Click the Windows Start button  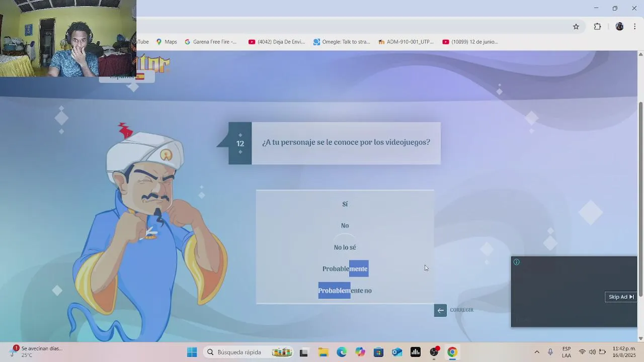192,352
